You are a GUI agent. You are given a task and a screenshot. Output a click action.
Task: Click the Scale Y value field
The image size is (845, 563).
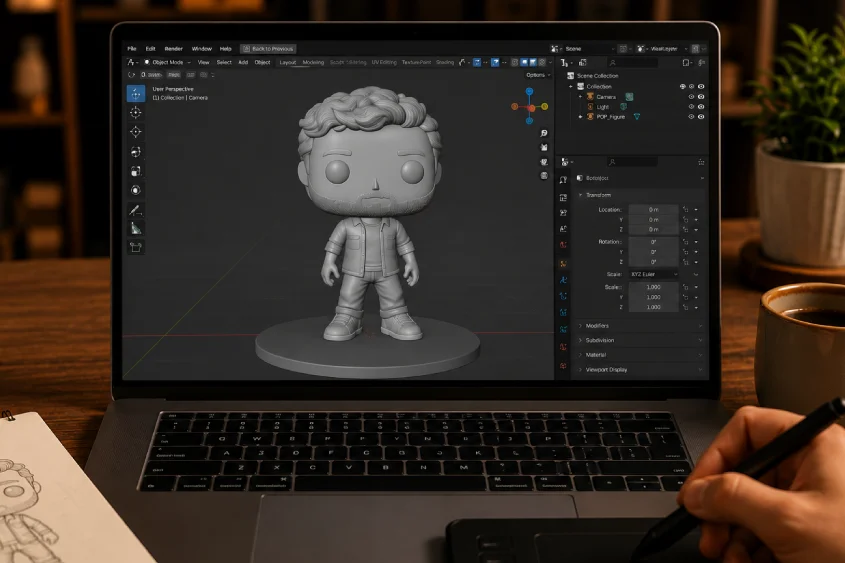point(654,297)
